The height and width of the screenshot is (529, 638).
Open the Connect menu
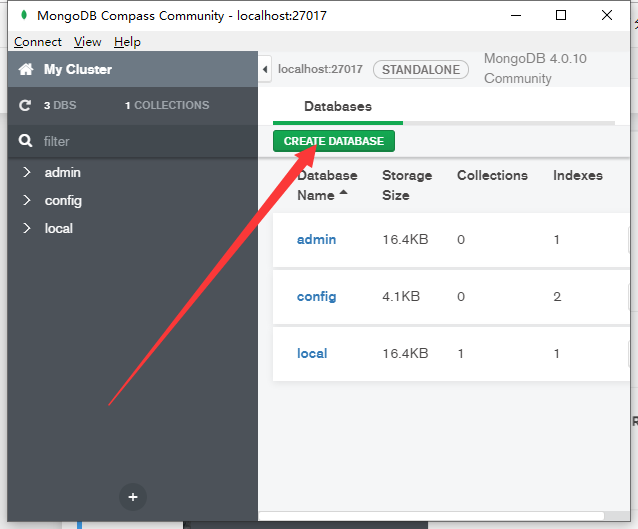click(38, 42)
